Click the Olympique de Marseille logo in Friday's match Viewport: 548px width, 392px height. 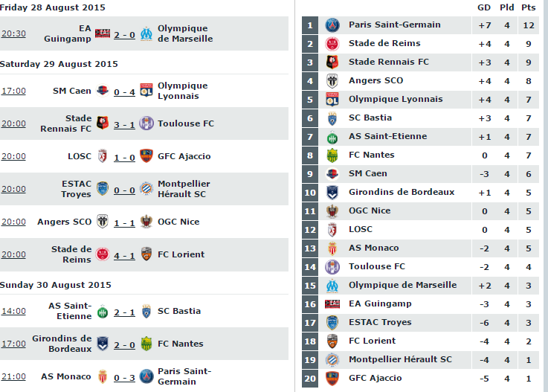146,33
